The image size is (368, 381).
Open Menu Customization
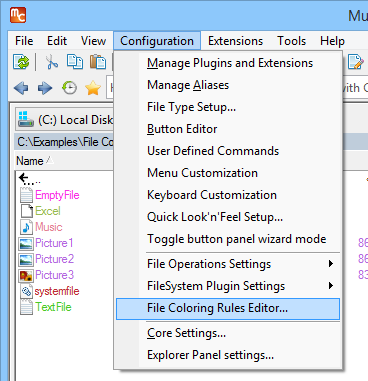[x=228, y=173]
